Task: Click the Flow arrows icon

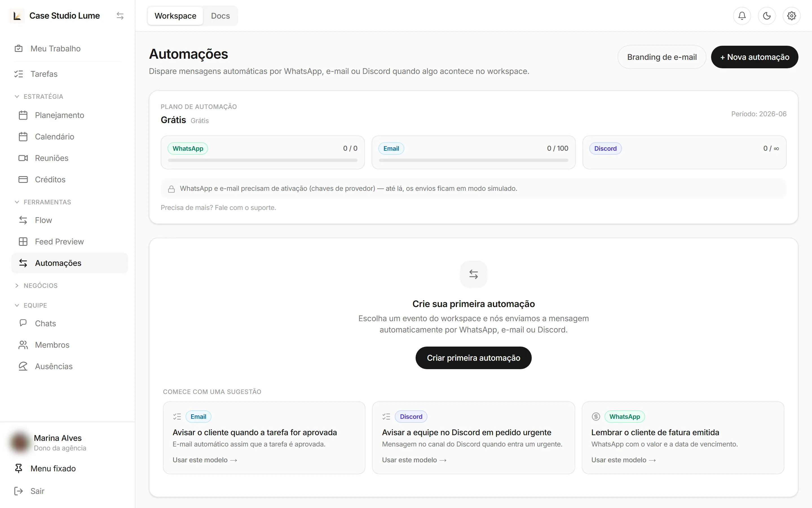Action: (x=23, y=220)
